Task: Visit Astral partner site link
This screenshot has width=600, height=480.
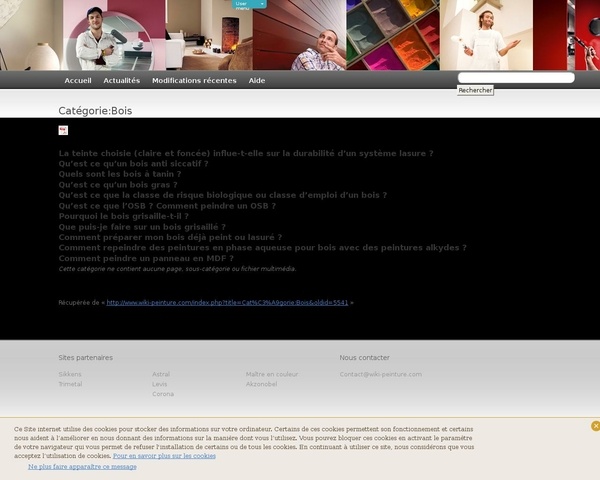Action: [x=161, y=374]
